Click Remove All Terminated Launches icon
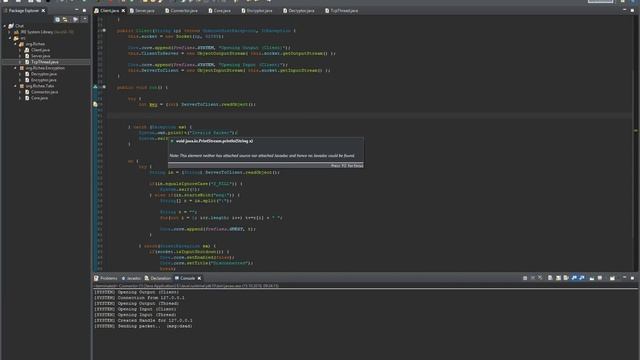Screen dimensions: 640x360 click(540, 278)
